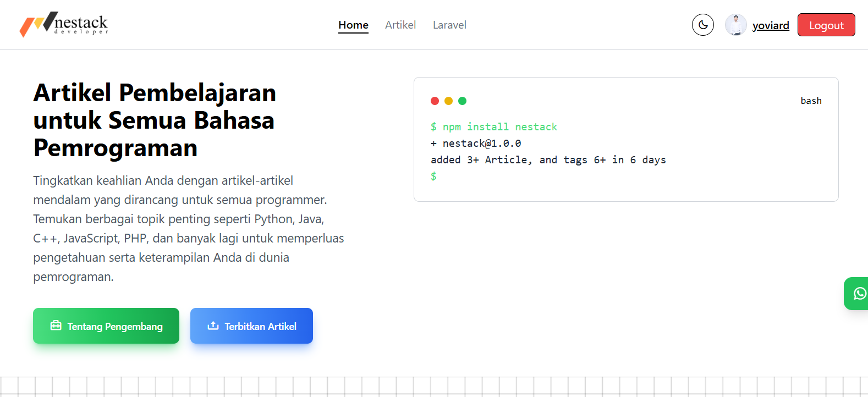Click the bash label in terminal

(811, 101)
